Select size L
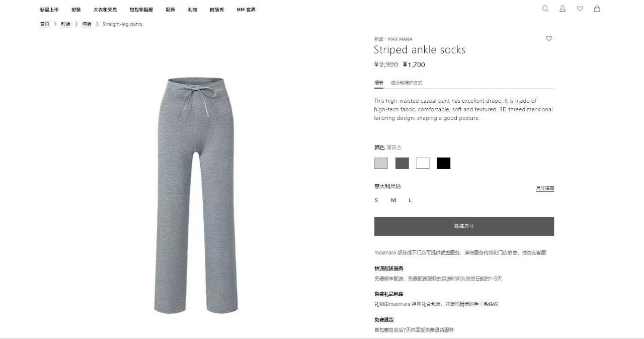The height and width of the screenshot is (339, 644). pyautogui.click(x=410, y=200)
